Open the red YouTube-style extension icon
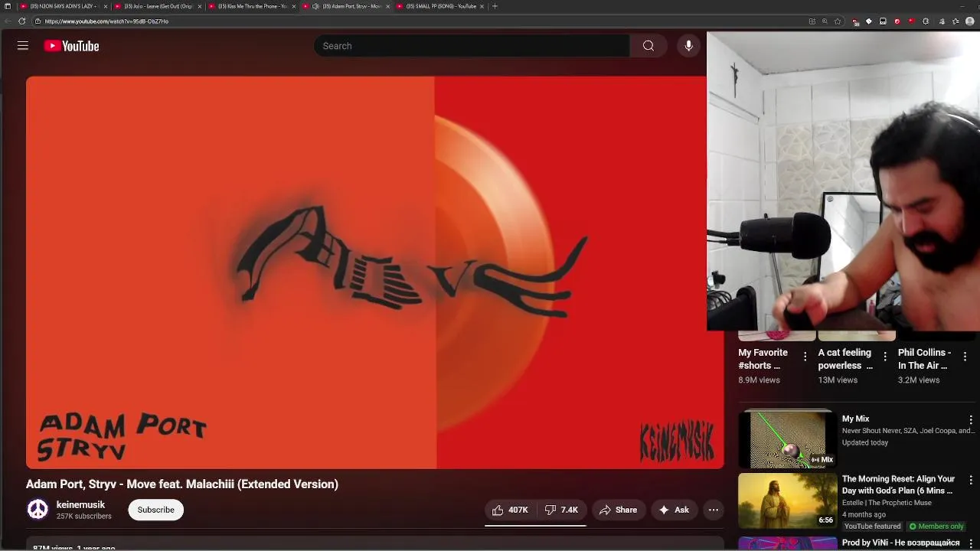Viewport: 980px width, 551px height. pyautogui.click(x=911, y=21)
